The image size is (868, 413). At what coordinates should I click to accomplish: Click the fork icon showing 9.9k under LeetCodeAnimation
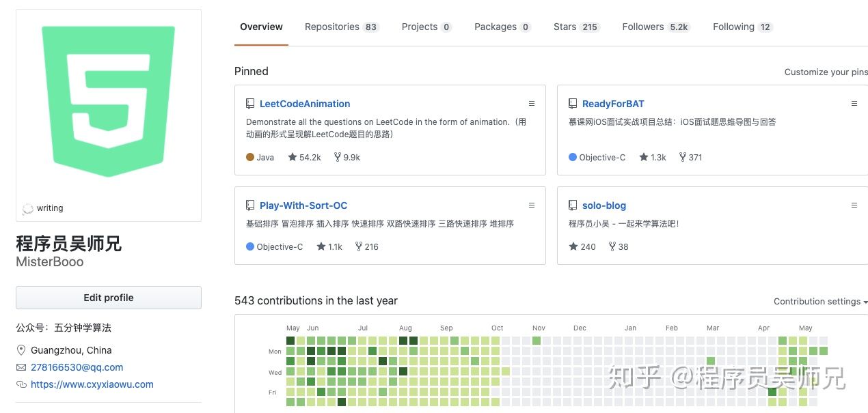pyautogui.click(x=337, y=157)
